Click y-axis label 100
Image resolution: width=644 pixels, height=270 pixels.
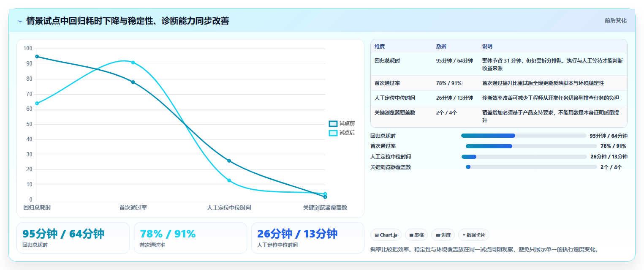click(28, 49)
